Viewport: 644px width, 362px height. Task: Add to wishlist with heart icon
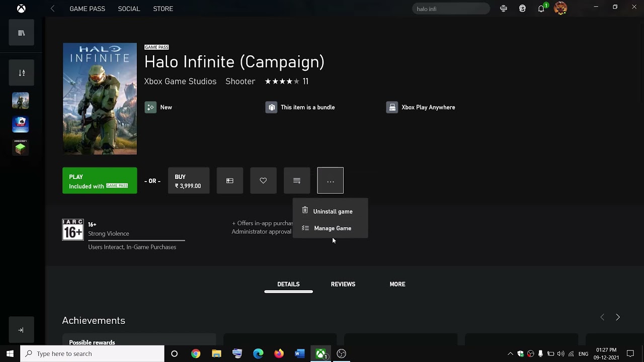[263, 180]
